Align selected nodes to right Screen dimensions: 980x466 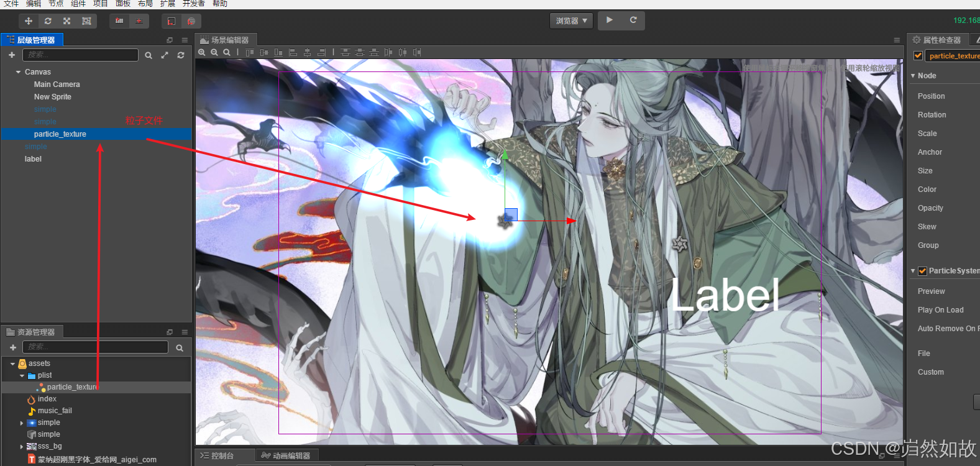322,53
